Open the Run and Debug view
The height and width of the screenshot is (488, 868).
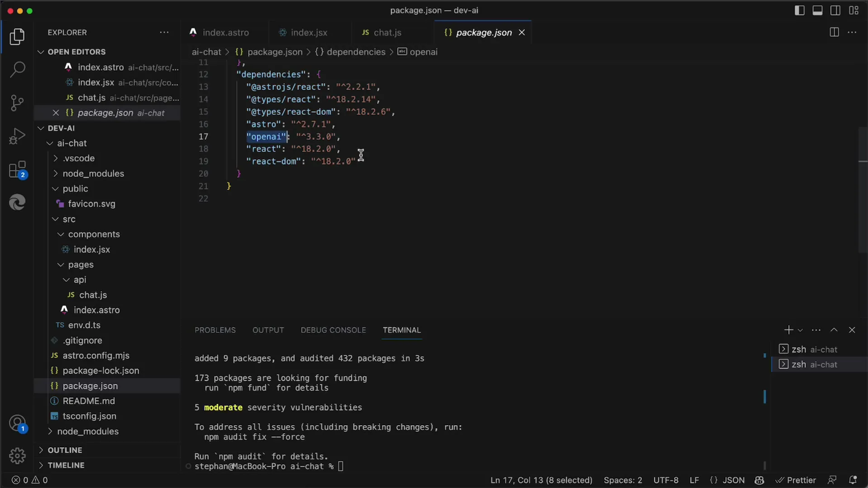pyautogui.click(x=17, y=136)
